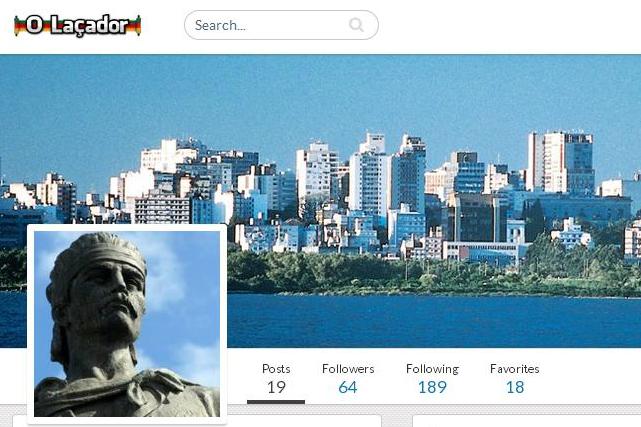641x427 pixels.
Task: Click the flag at the logo's right end
Action: (x=135, y=25)
